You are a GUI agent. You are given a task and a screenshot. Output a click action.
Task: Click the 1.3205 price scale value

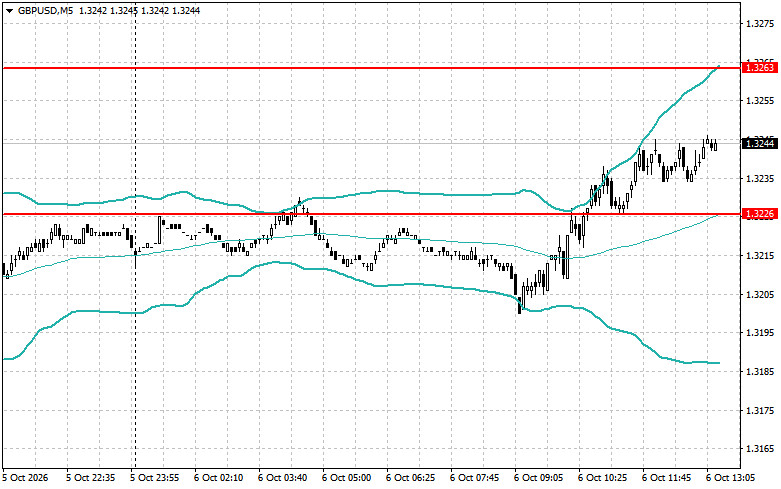pos(761,295)
